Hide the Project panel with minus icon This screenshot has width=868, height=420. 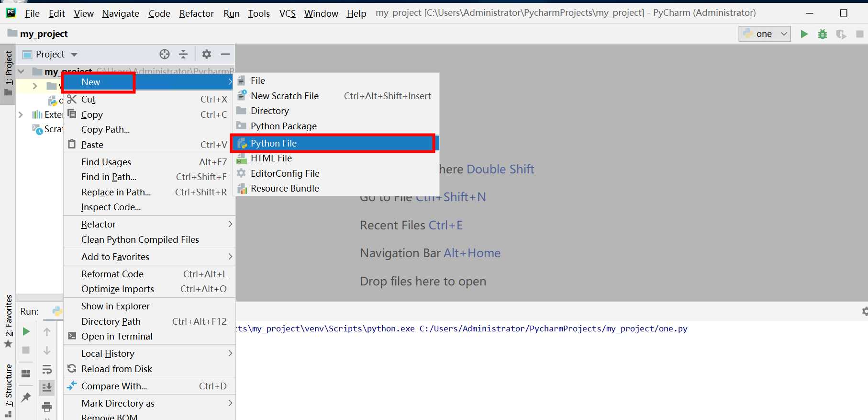(x=225, y=54)
